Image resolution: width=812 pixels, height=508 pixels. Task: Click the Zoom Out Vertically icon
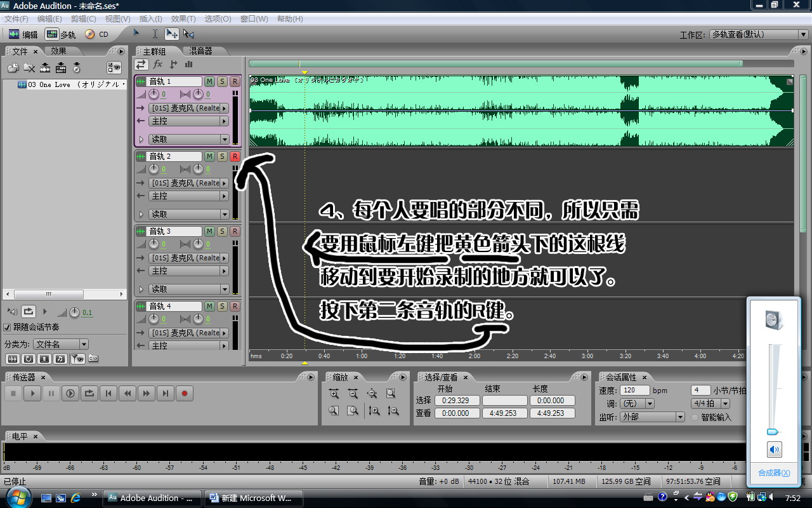coord(393,411)
